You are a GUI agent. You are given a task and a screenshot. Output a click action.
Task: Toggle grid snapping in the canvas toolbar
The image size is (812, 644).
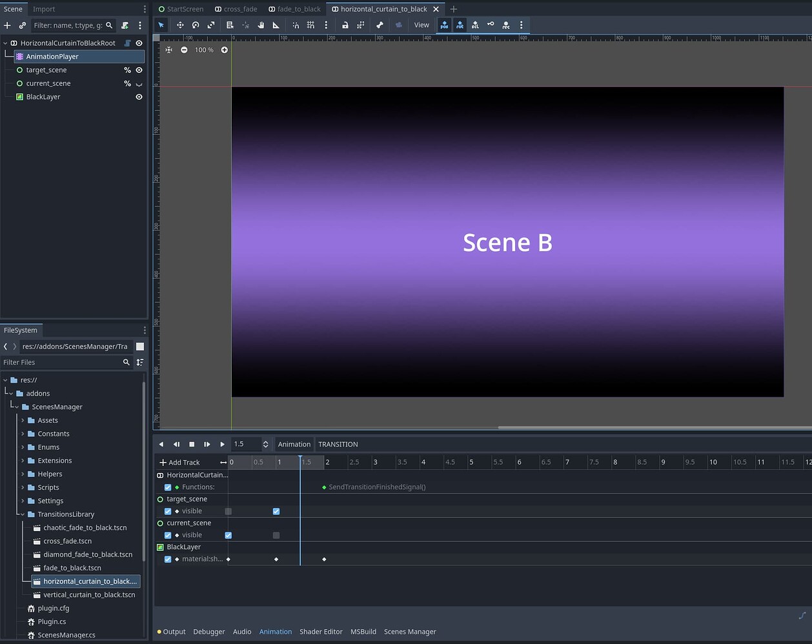310,25
